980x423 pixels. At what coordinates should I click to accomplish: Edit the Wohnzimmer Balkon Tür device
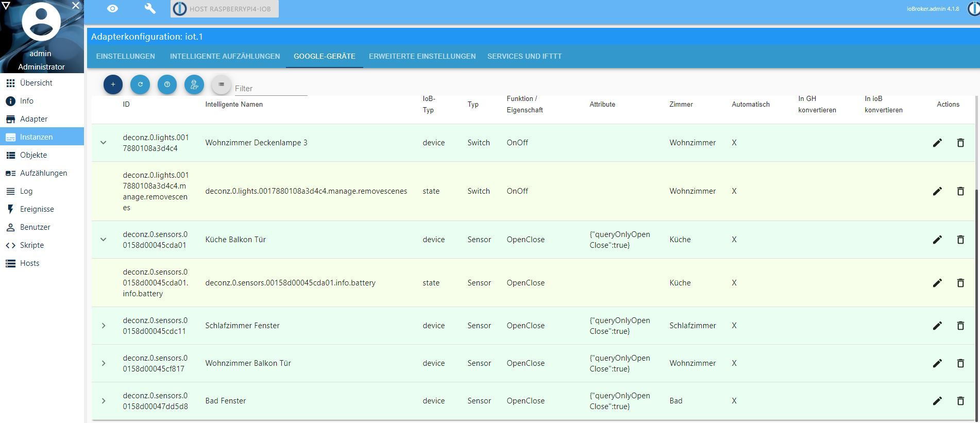(937, 363)
